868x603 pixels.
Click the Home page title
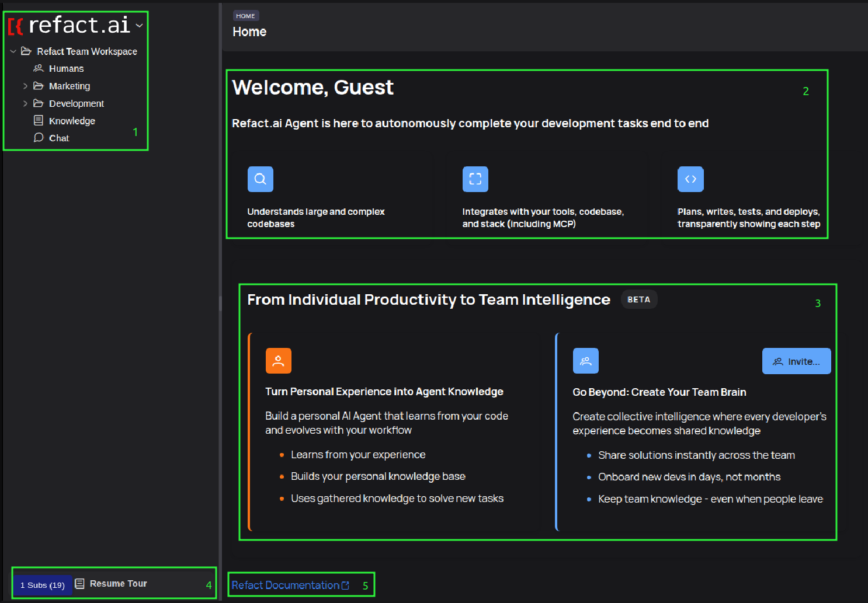249,32
